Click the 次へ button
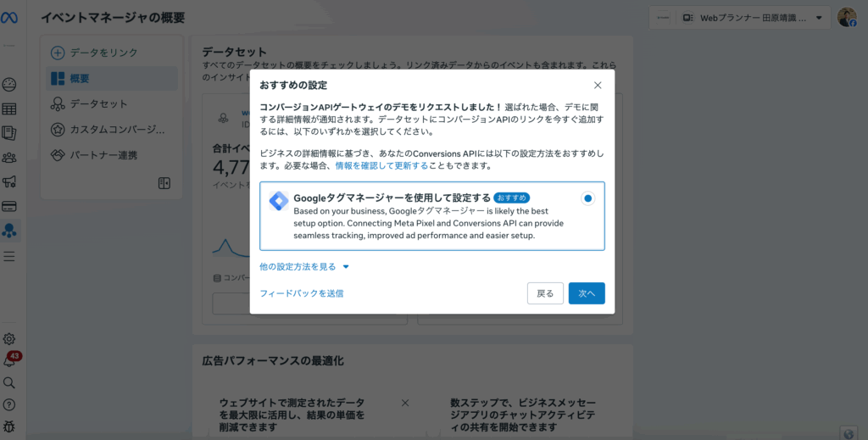Image resolution: width=868 pixels, height=440 pixels. pos(587,293)
